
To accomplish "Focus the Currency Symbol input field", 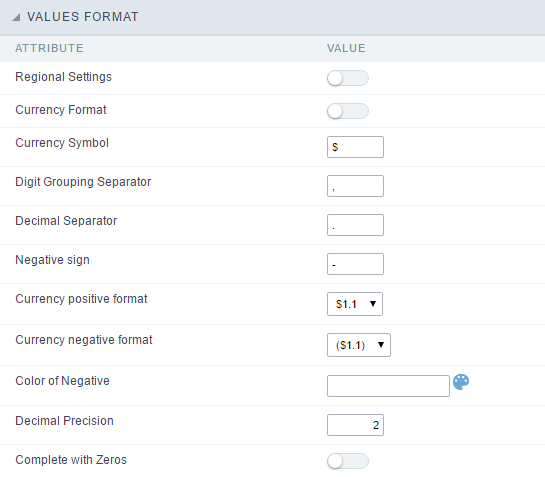I will click(x=355, y=147).
